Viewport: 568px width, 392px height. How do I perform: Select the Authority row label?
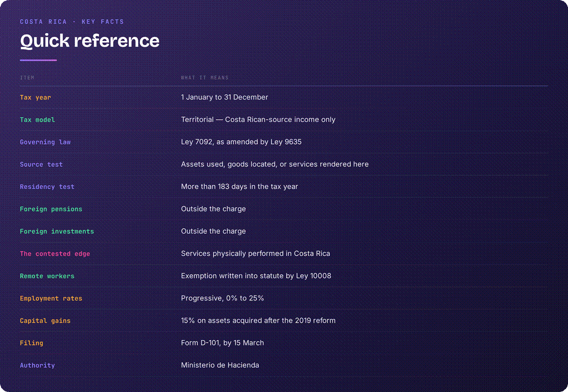tap(37, 365)
